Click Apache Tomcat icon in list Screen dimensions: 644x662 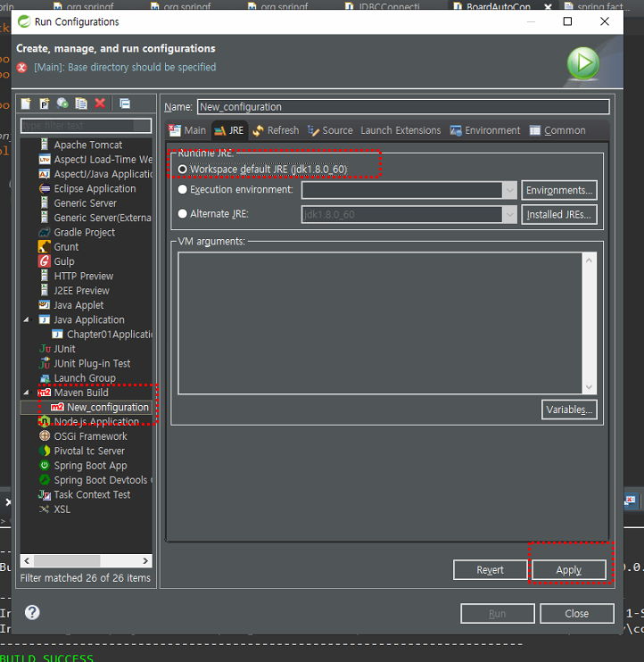click(x=45, y=145)
